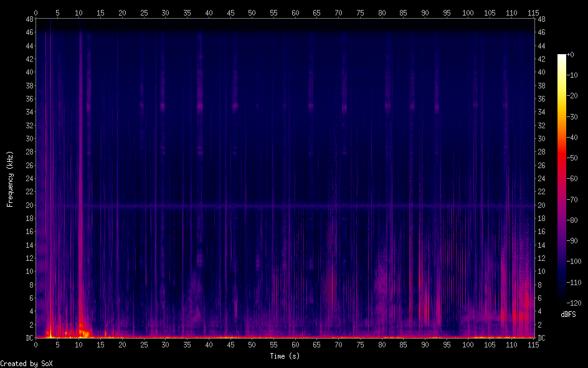Viewport: 588px width, 368px height.
Task: Click the 90 tick on top time axis
Action: coord(425,12)
